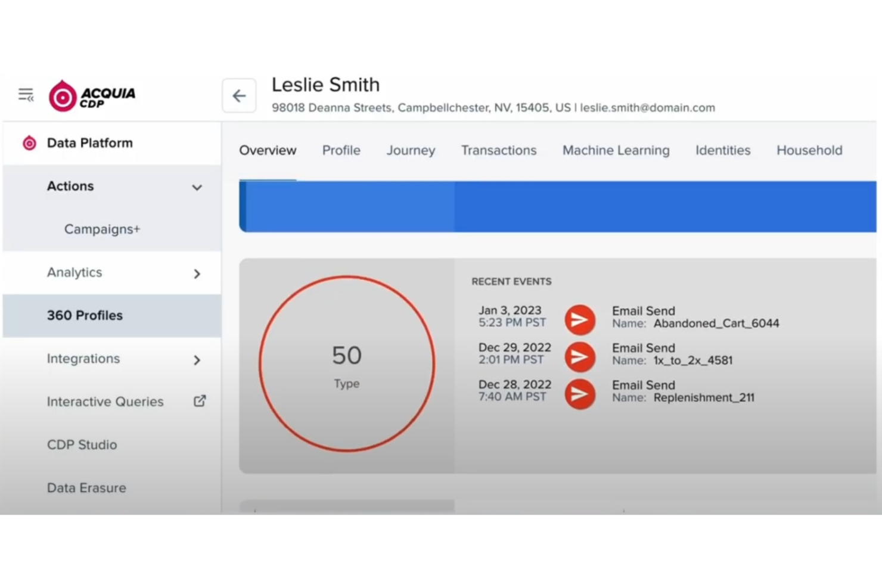Select the Data Platform target icon
This screenshot has height=588, width=882.
[29, 142]
